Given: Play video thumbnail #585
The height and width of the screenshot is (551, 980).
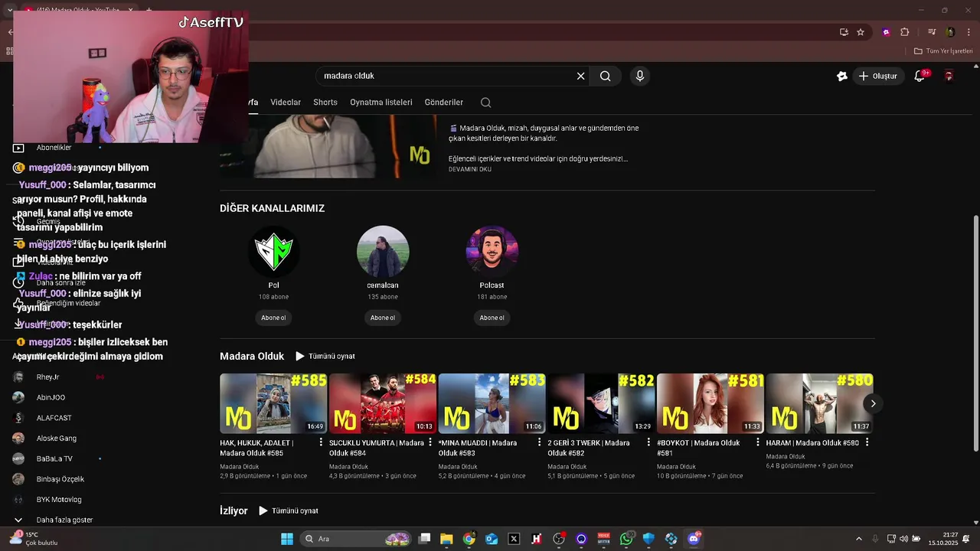Looking at the screenshot, I should coord(273,403).
